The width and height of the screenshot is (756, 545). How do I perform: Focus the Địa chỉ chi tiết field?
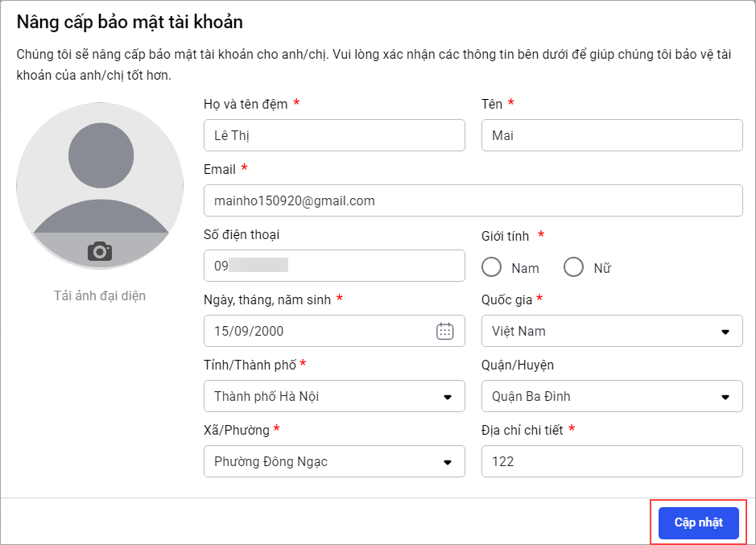click(x=611, y=461)
